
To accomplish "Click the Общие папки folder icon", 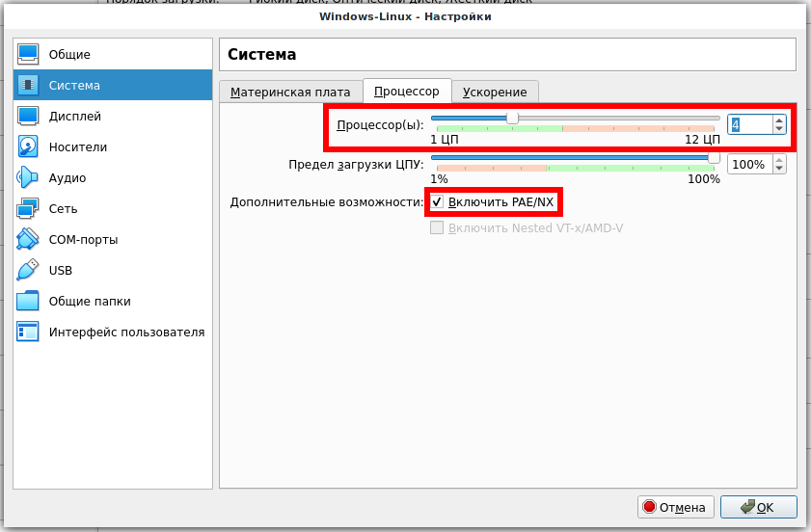I will coord(28,302).
